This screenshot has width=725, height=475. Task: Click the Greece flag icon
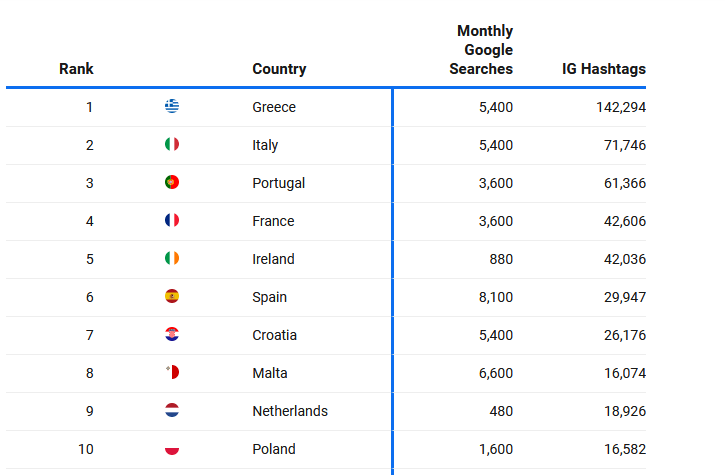[172, 106]
